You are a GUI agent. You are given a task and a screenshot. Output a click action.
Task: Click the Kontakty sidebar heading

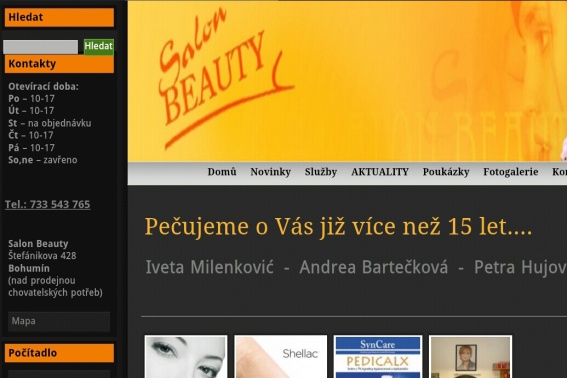pyautogui.click(x=59, y=64)
